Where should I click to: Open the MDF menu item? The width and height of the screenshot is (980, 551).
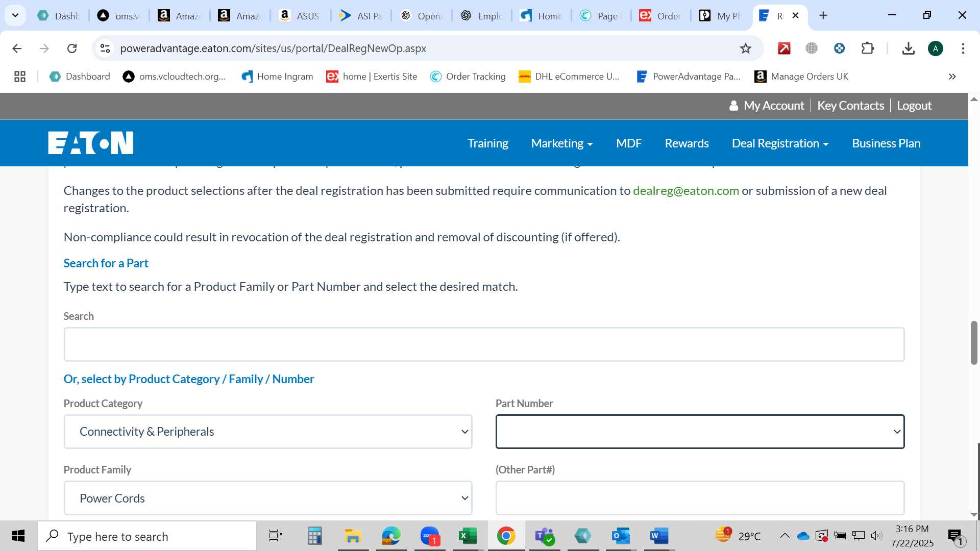coord(629,143)
